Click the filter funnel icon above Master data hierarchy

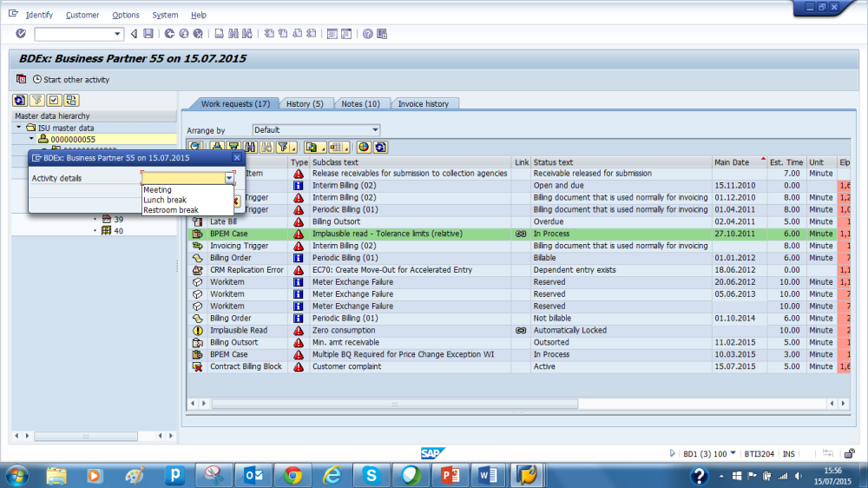(37, 100)
